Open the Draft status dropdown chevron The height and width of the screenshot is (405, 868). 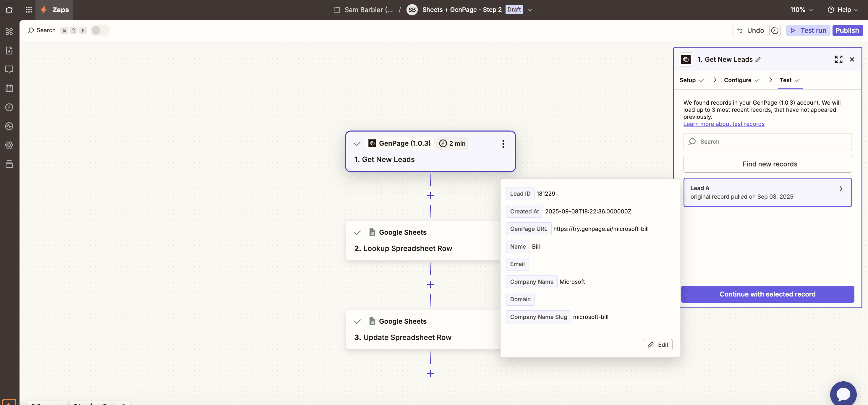tap(530, 10)
